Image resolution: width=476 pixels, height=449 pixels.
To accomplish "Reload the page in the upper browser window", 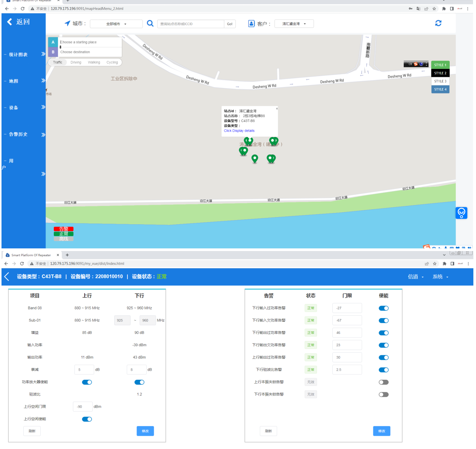I will pyautogui.click(x=23, y=8).
